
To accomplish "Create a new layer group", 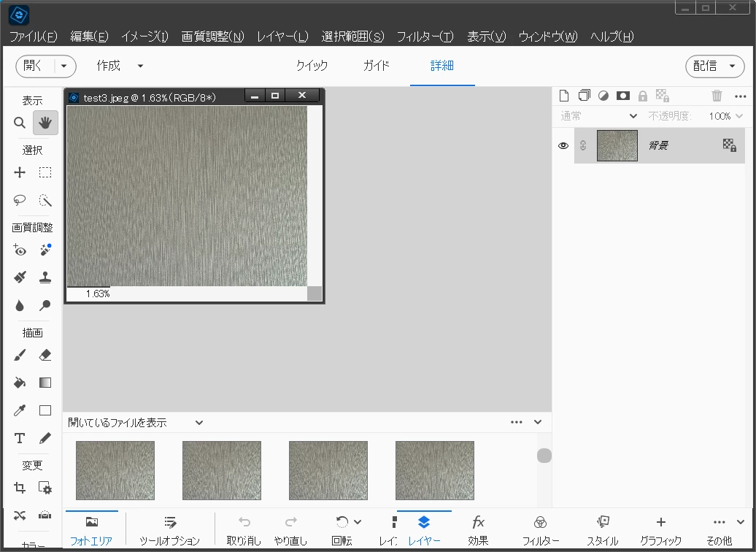I will (x=584, y=96).
